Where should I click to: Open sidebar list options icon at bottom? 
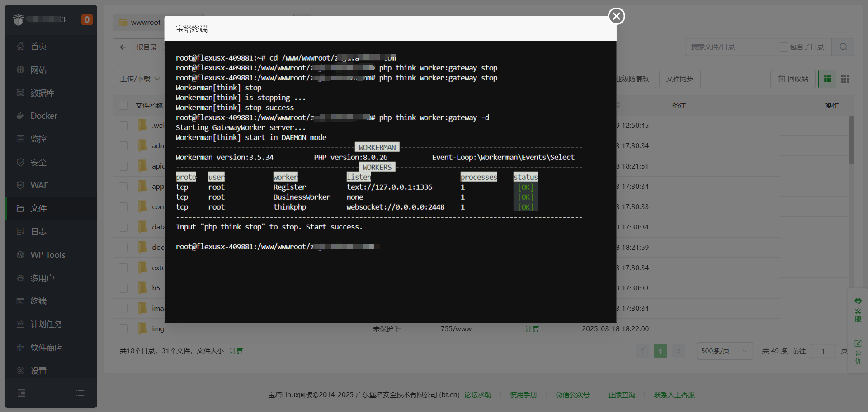(80, 393)
